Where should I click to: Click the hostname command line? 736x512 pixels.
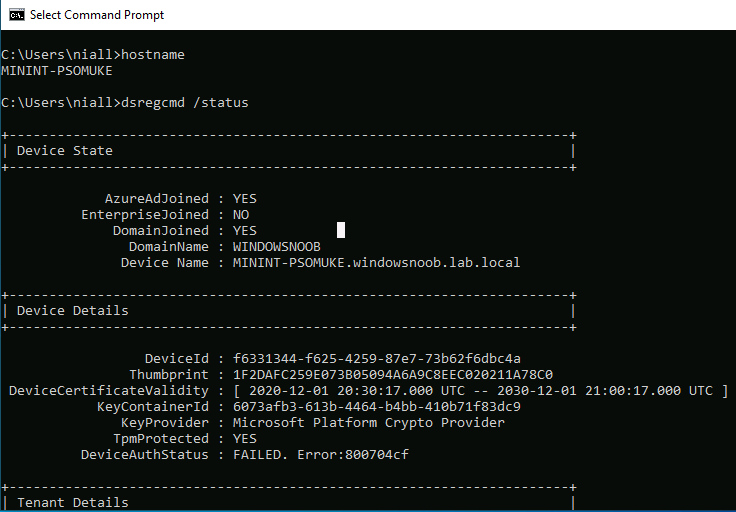pyautogui.click(x=93, y=55)
